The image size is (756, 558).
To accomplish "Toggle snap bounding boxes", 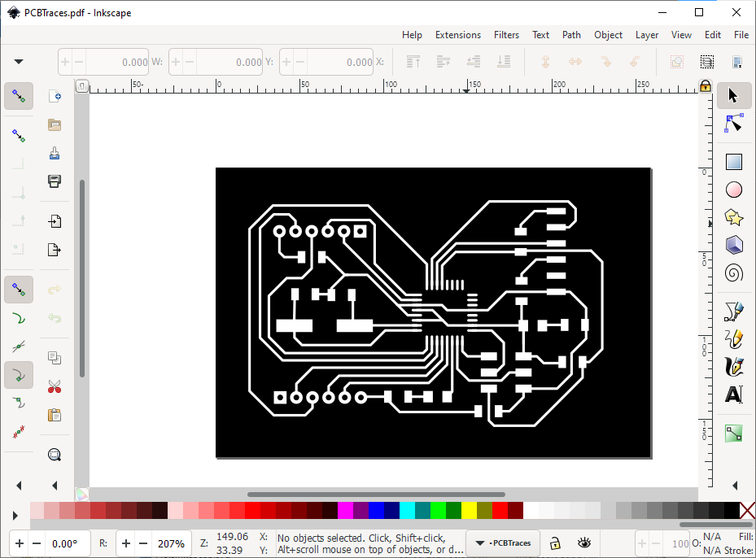I will [19, 135].
